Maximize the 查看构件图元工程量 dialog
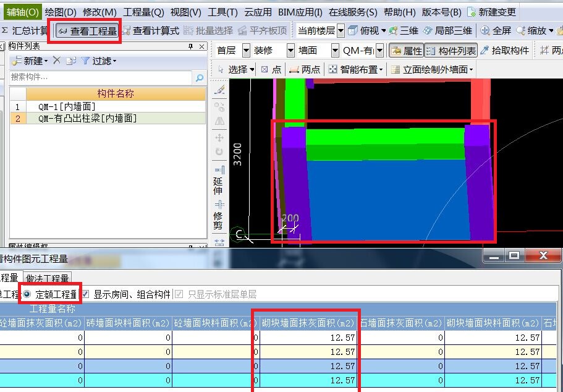Viewport: 563px width, 392px height. [x=514, y=255]
